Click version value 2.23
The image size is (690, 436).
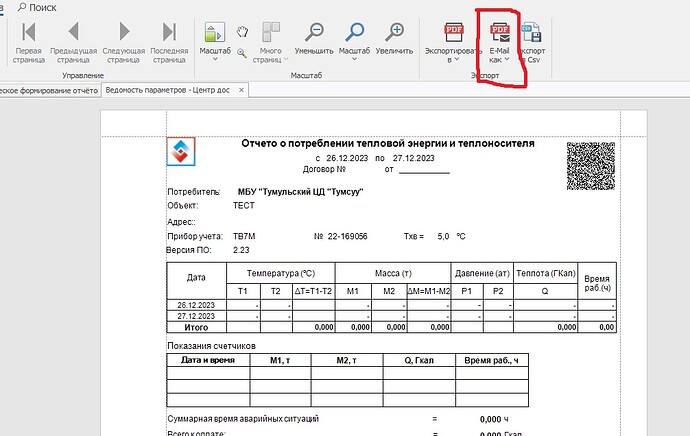[241, 250]
